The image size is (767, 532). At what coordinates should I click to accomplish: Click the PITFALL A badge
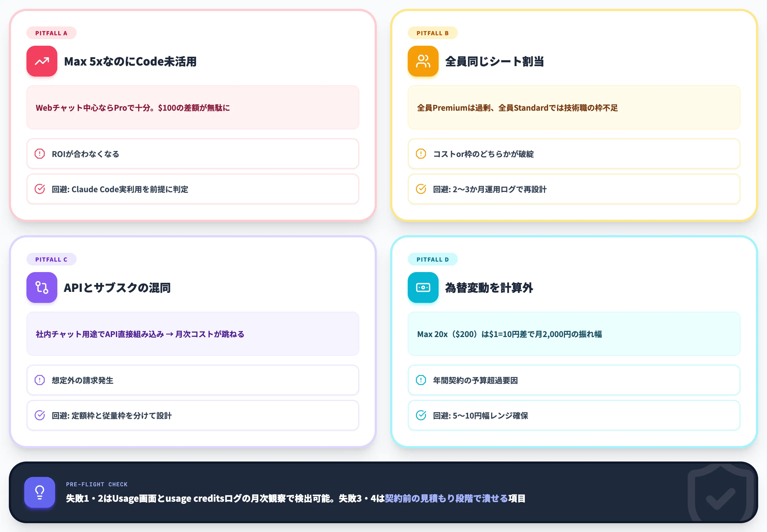(51, 33)
